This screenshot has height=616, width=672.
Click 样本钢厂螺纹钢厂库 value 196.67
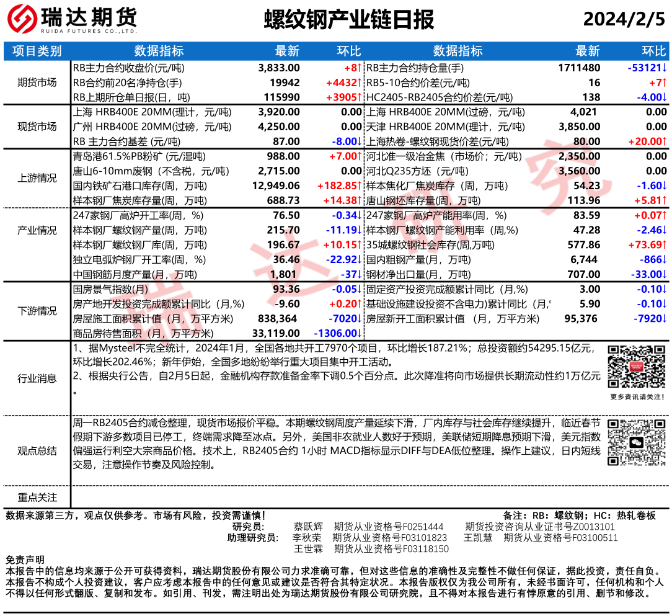(283, 245)
